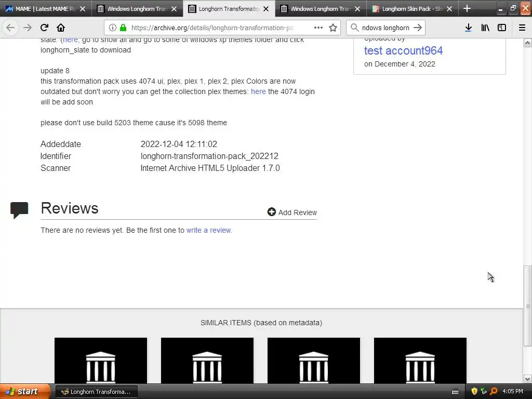Open the 'here' link near slate
The width and height of the screenshot is (532, 399).
[70, 40]
